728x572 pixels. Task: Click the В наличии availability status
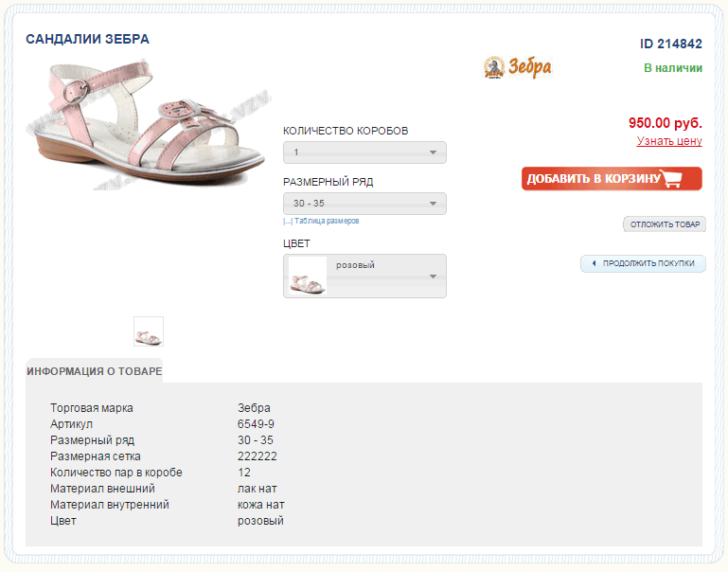click(x=672, y=68)
